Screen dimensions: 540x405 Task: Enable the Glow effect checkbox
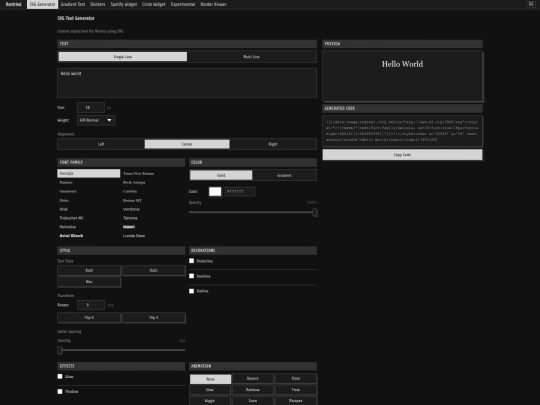pos(60,376)
